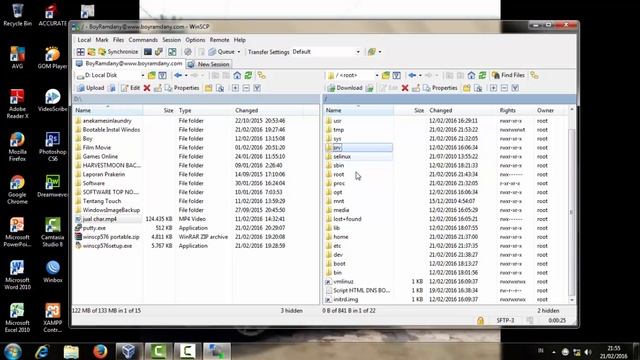Click the local panel Filter icon

(x=162, y=75)
